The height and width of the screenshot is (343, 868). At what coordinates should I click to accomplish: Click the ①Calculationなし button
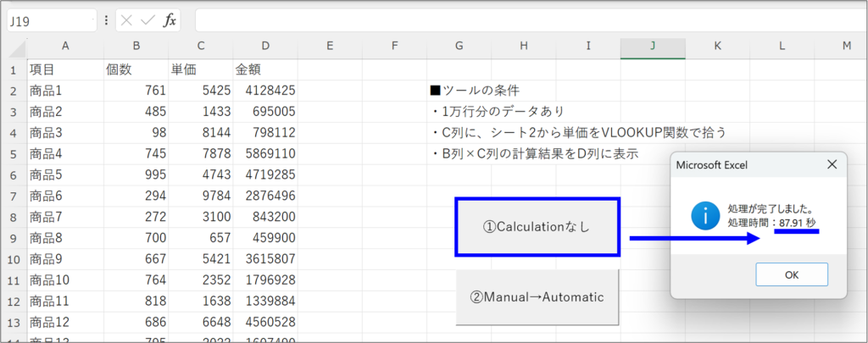click(x=537, y=227)
